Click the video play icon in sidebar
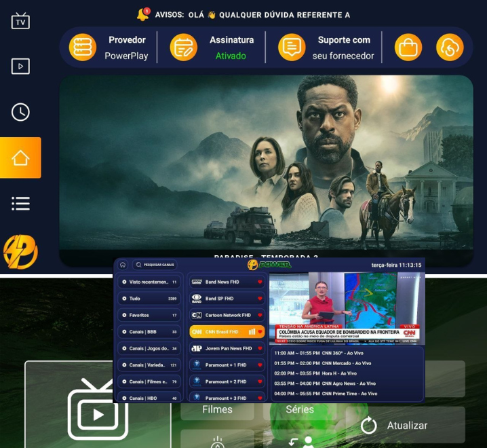The image size is (487, 448). (x=20, y=67)
